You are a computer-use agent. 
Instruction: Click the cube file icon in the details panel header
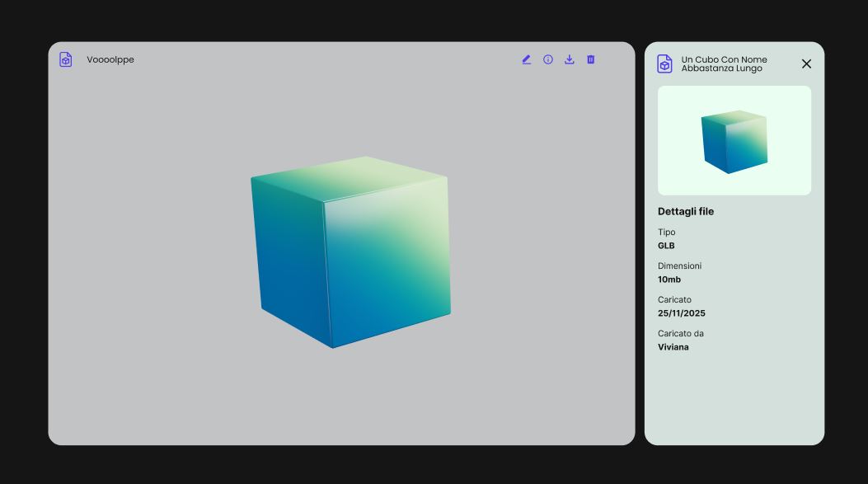(664, 63)
